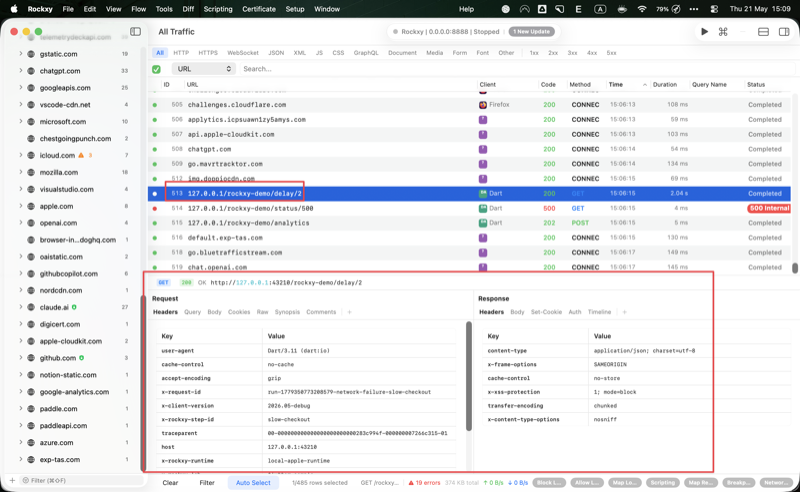Click the plus icon after Response Timeline tab
This screenshot has height=492, width=800.
coord(624,312)
